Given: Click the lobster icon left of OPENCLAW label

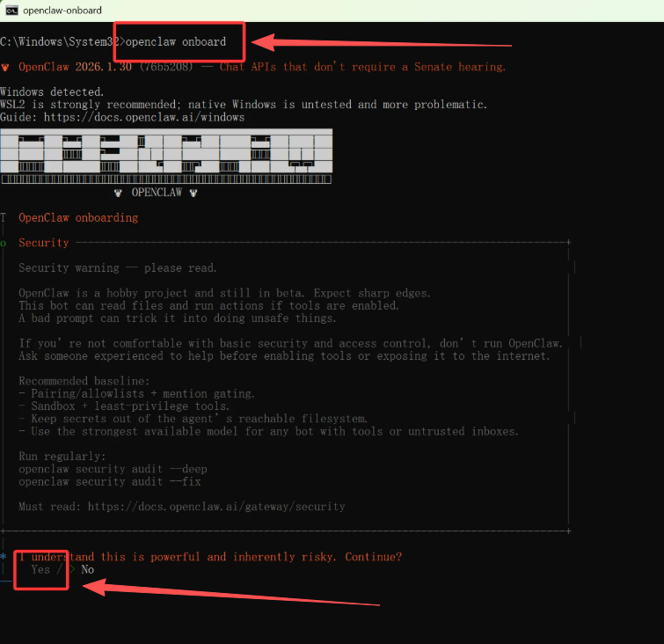Looking at the screenshot, I should point(119,192).
